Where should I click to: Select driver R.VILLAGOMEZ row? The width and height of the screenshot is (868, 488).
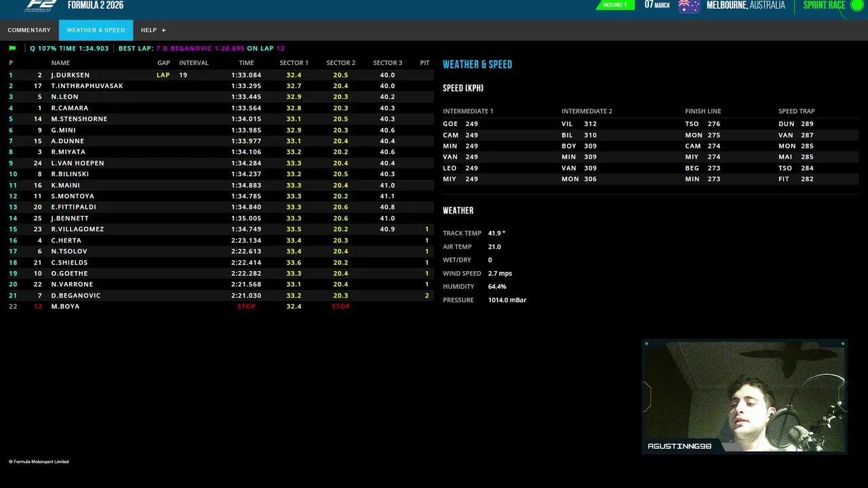click(220, 229)
